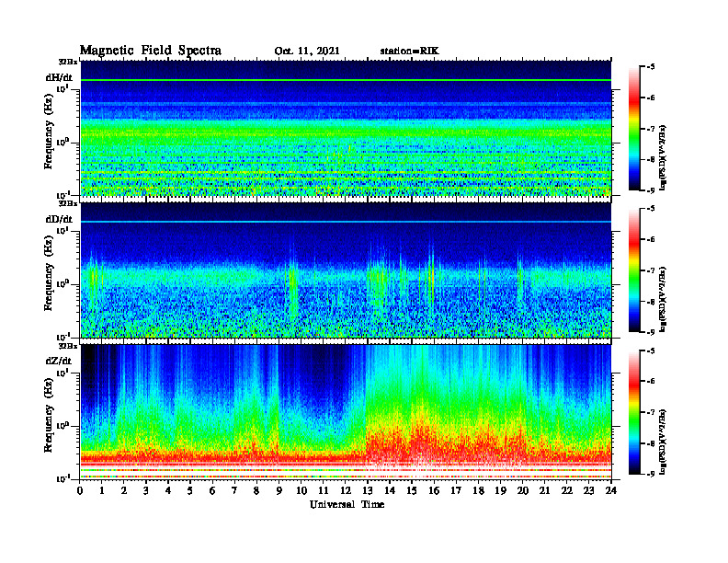This screenshot has height=563, width=728.
Task: Click the Frequency (Hz) label of dD/dt panel
Action: (x=49, y=274)
